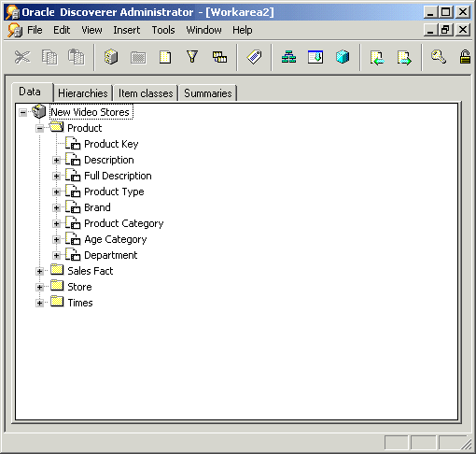This screenshot has width=476, height=454.
Task: Open the Help menu
Action: (243, 30)
